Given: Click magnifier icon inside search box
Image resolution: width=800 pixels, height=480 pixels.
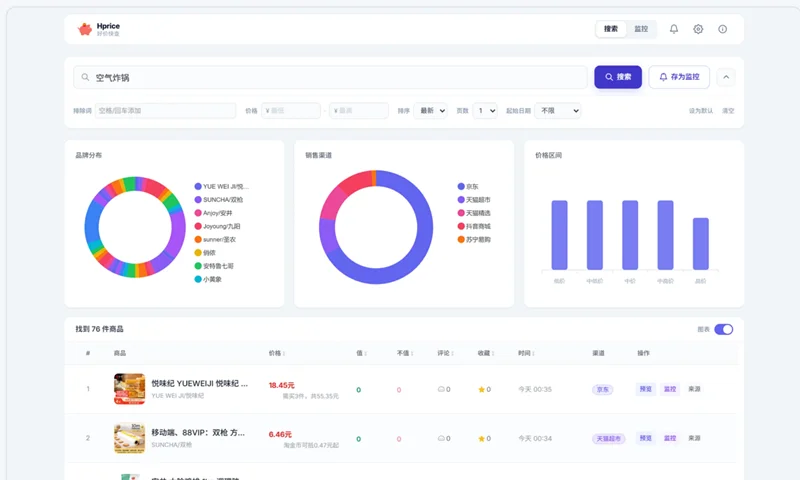Looking at the screenshot, I should [x=85, y=77].
